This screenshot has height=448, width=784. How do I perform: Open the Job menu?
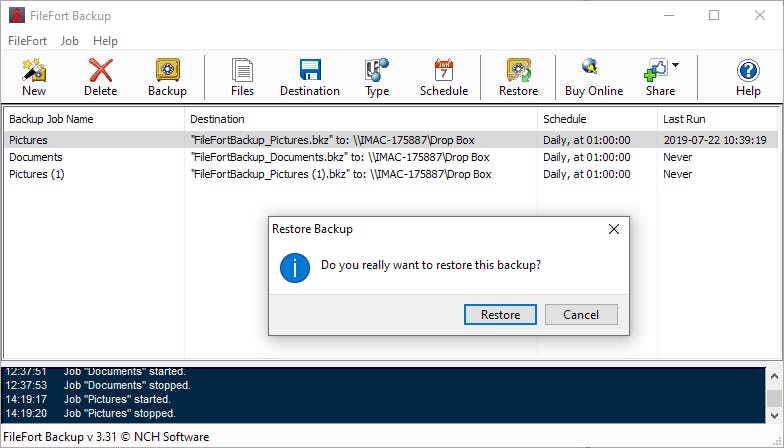(70, 41)
